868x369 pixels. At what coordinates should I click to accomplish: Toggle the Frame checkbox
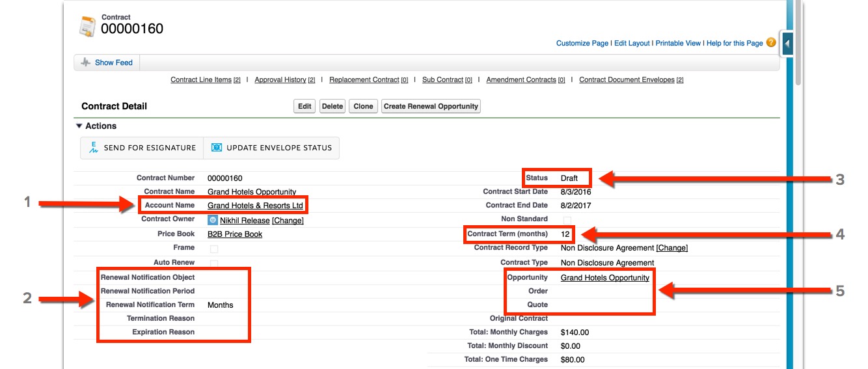(214, 249)
